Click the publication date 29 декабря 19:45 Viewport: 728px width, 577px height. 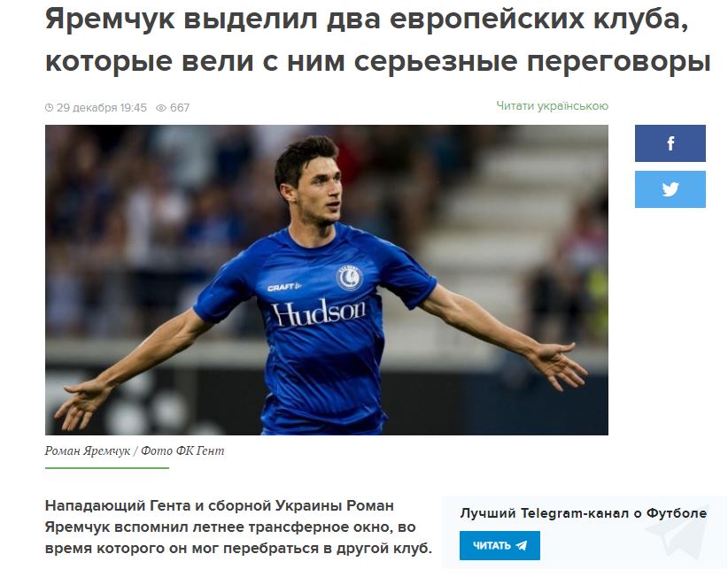tap(101, 108)
